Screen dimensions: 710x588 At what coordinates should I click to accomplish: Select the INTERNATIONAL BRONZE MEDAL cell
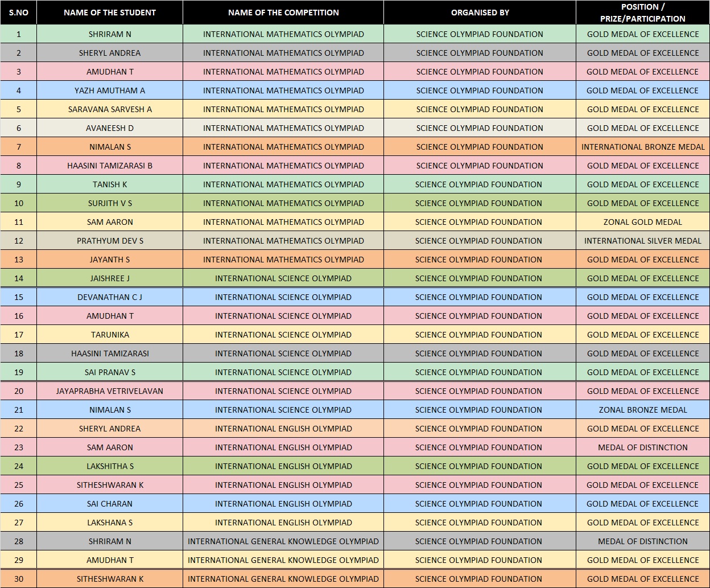(x=642, y=147)
